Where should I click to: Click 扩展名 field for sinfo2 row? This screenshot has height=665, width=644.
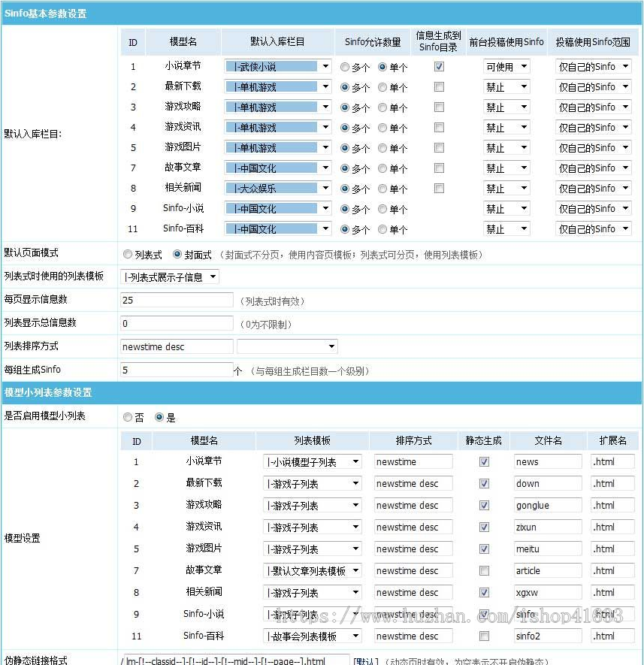(x=612, y=636)
